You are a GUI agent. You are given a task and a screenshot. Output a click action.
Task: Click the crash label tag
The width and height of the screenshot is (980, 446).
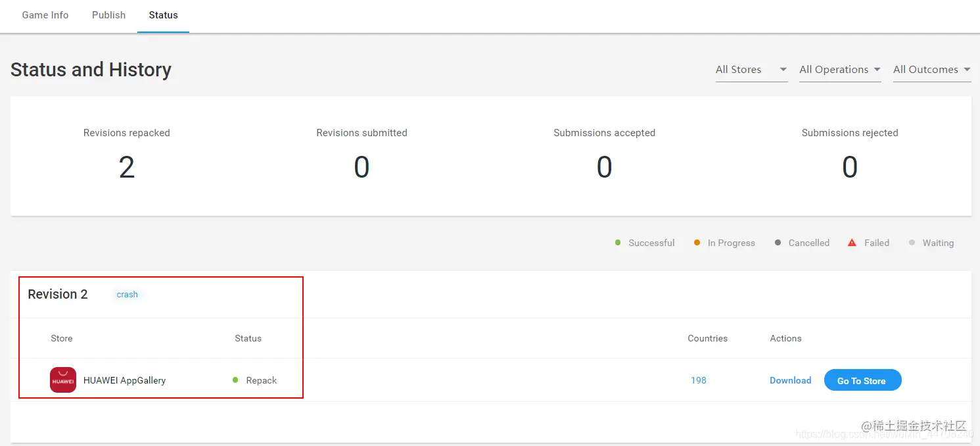127,295
